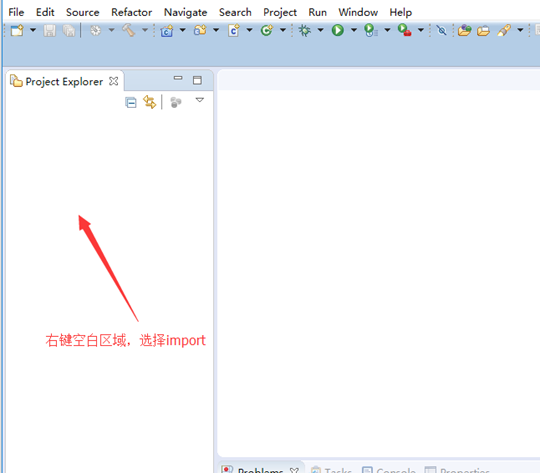Screen dimensions: 540x473
Task: Toggle Link with Editor in Project Explorer
Action: 150,102
